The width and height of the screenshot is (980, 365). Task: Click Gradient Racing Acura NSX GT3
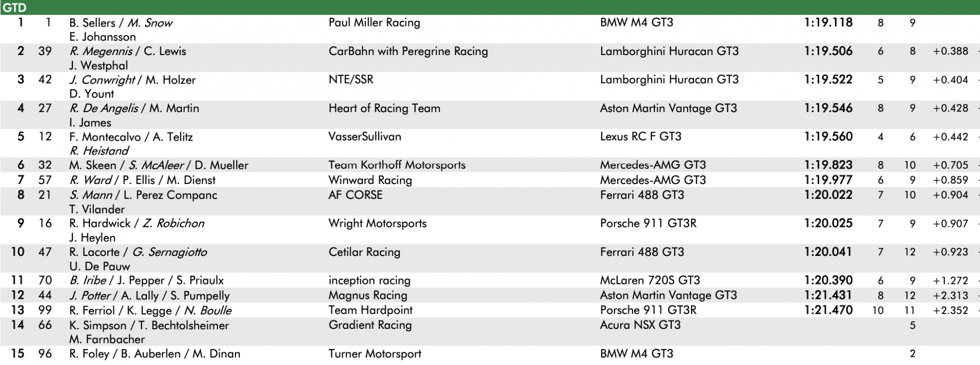tap(640, 325)
